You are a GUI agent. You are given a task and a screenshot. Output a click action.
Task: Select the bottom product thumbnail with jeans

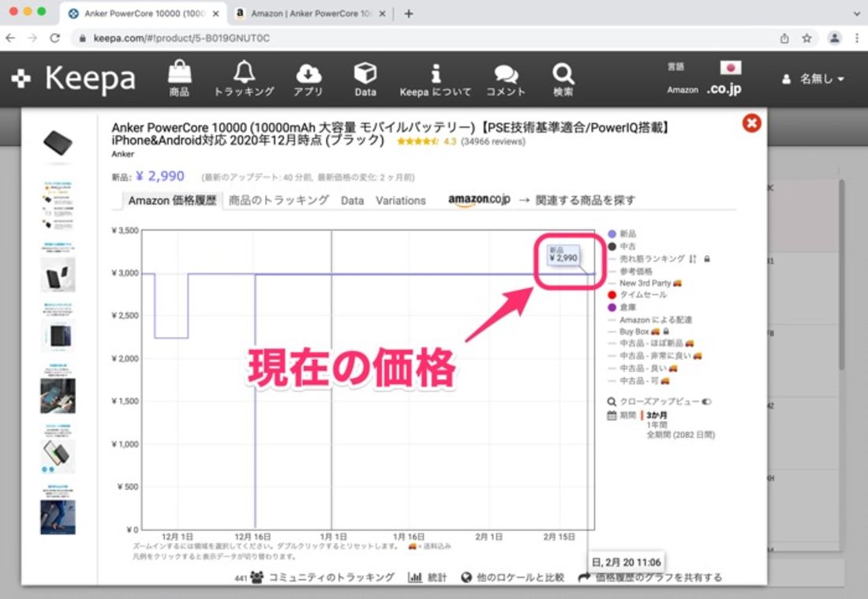58,517
